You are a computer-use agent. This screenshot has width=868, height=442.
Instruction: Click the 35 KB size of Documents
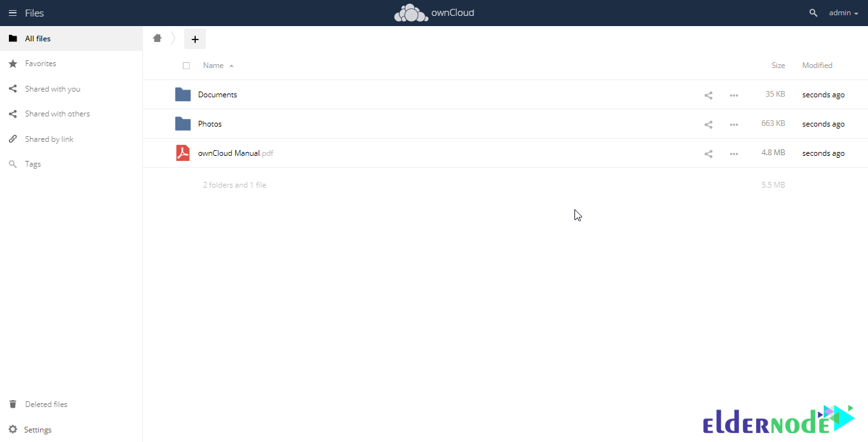(x=775, y=94)
